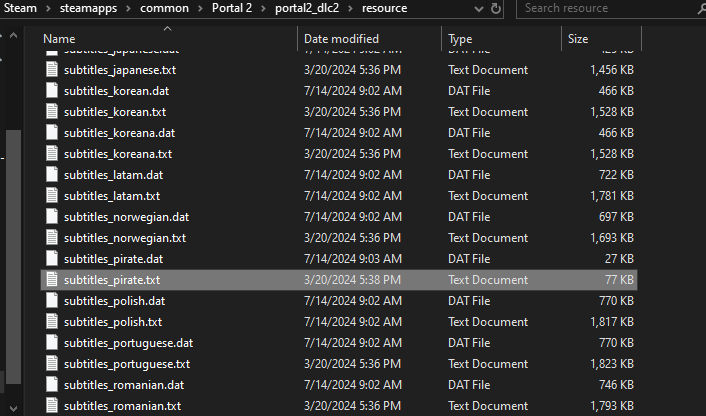Expand the chevron after common breadcrumb
The width and height of the screenshot is (706, 416).
[200, 9]
